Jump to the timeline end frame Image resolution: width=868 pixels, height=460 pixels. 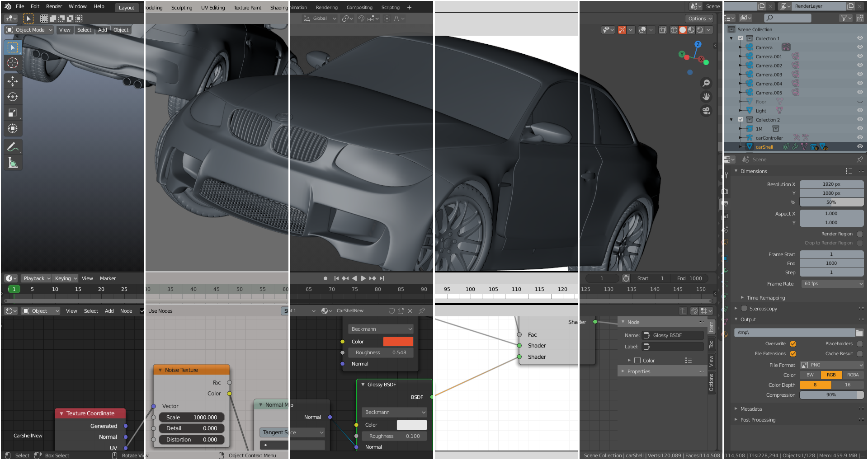(x=382, y=278)
